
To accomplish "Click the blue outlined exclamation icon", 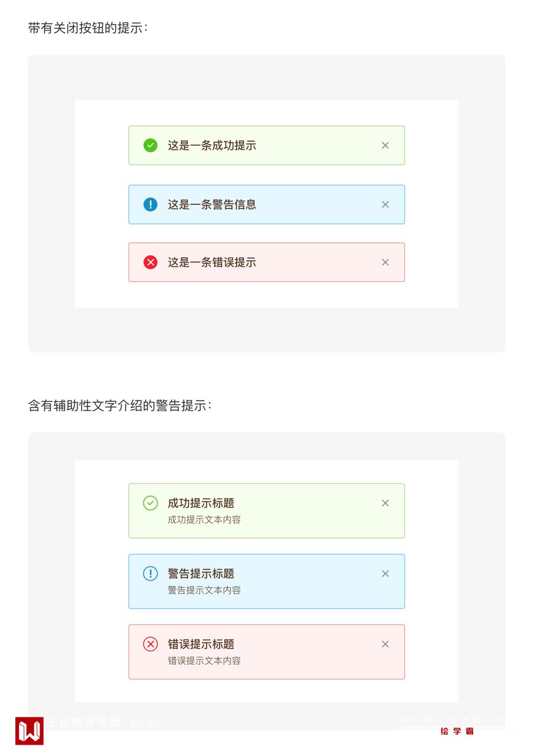I will point(150,574).
